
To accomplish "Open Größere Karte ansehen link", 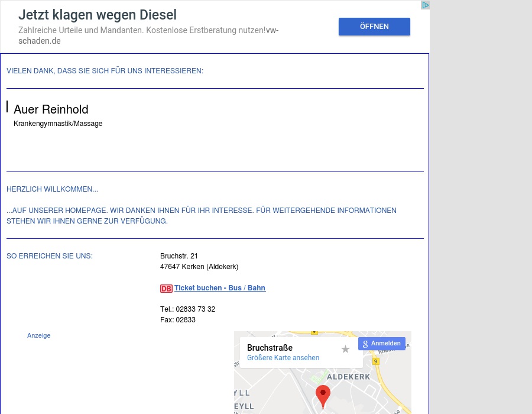I will tap(283, 358).
